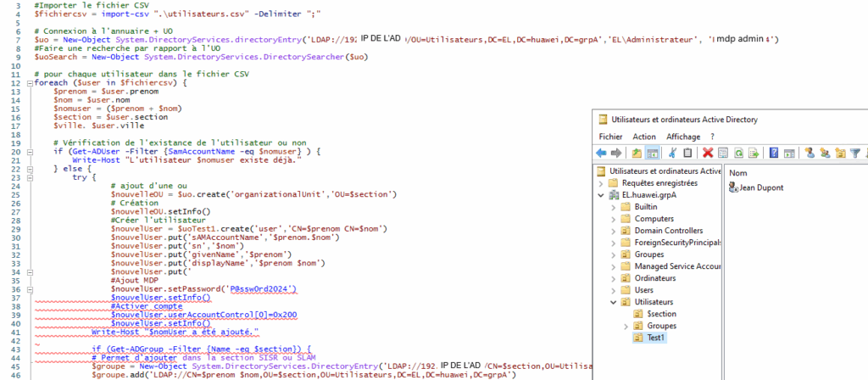
Task: Click the Export list toolbar icon
Action: (753, 153)
